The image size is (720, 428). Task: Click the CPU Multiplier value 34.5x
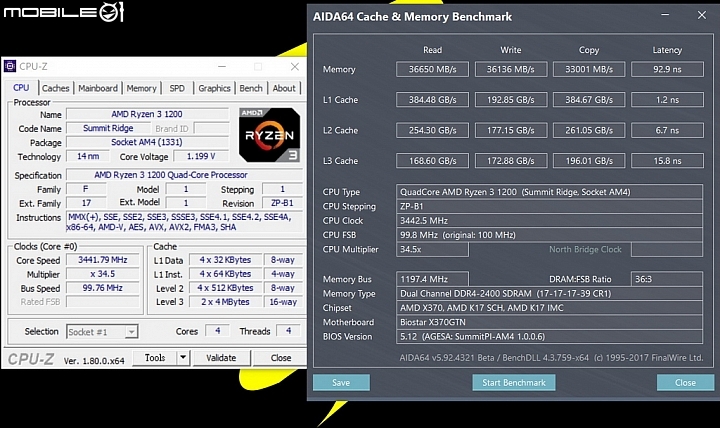(x=433, y=249)
